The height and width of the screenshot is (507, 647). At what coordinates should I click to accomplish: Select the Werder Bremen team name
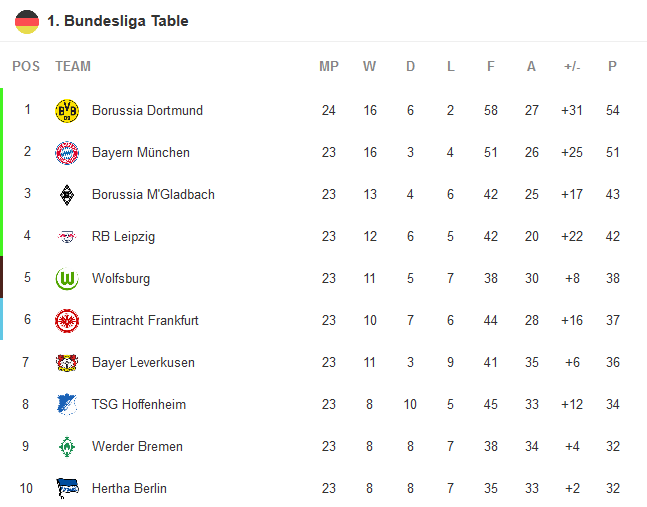click(x=137, y=447)
